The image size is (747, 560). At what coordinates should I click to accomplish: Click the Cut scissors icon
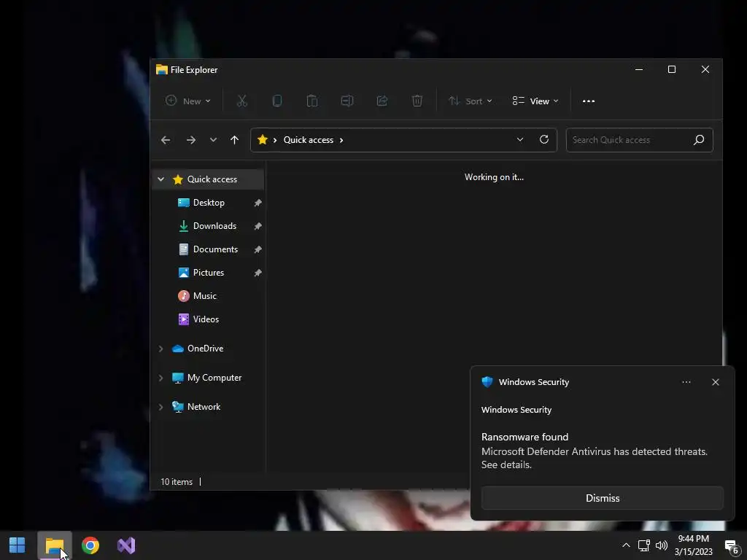point(242,101)
